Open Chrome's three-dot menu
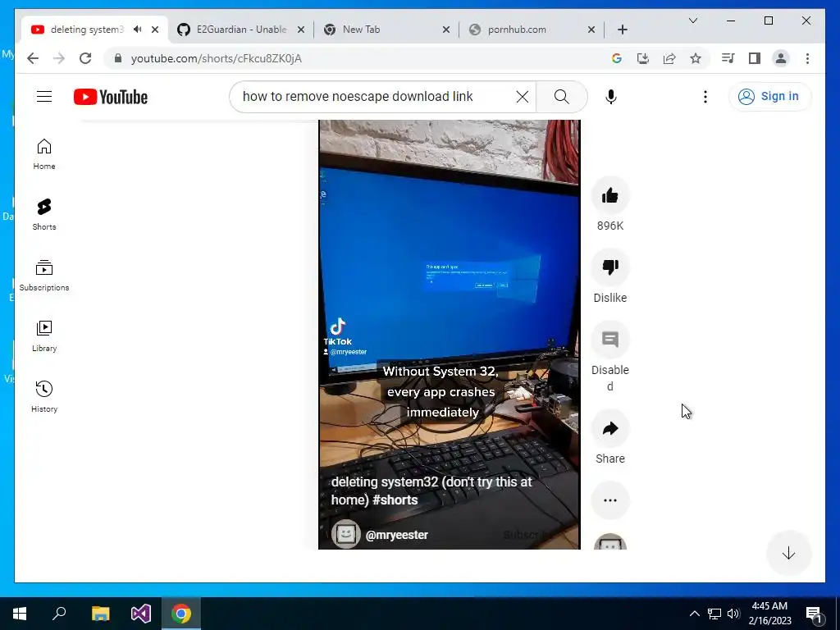The image size is (840, 630). pos(807,58)
